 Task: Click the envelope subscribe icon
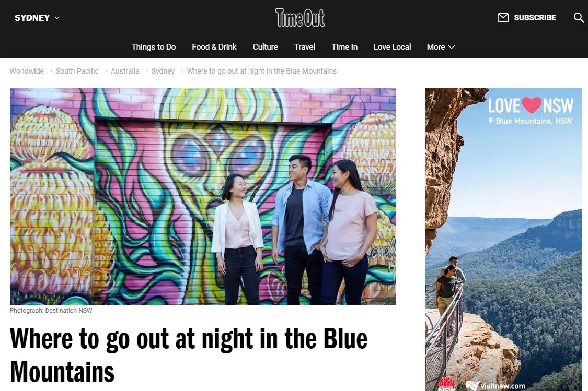503,18
